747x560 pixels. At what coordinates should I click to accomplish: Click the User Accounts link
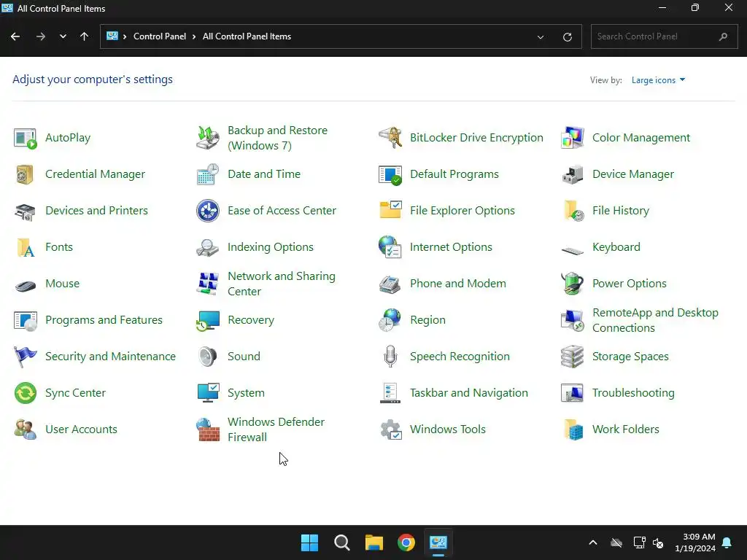point(81,429)
